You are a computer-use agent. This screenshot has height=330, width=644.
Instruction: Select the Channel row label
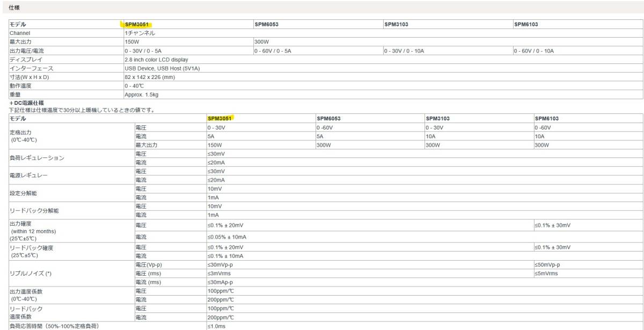pos(20,33)
